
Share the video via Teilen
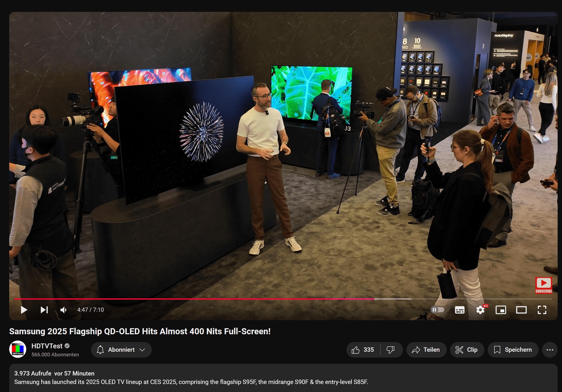click(426, 350)
